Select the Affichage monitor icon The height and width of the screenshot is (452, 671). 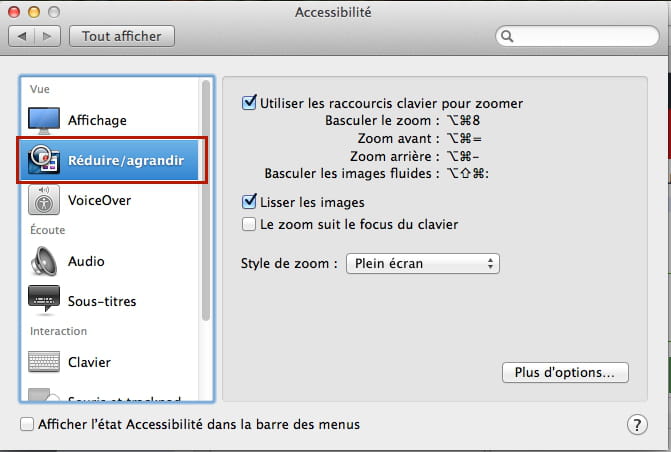tap(44, 120)
